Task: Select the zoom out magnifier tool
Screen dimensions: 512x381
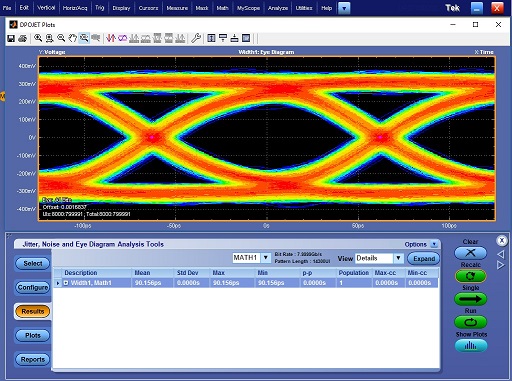Action: [x=61, y=38]
